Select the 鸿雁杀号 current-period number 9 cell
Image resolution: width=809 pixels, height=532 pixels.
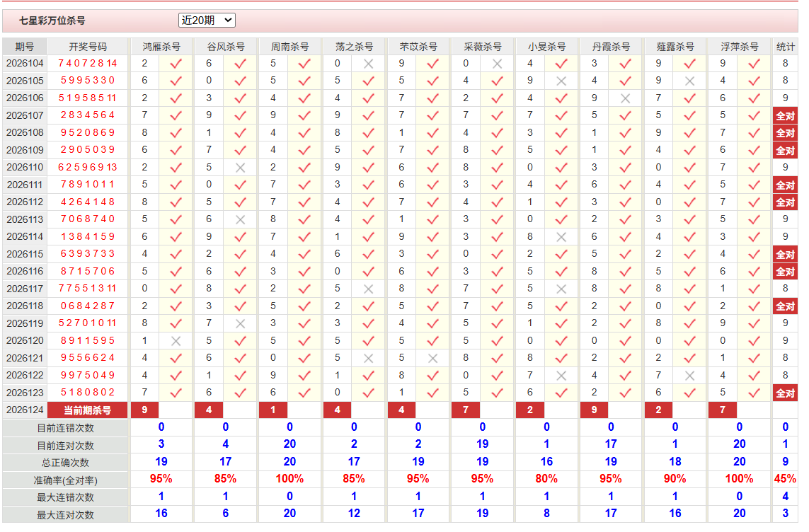pyautogui.click(x=145, y=410)
